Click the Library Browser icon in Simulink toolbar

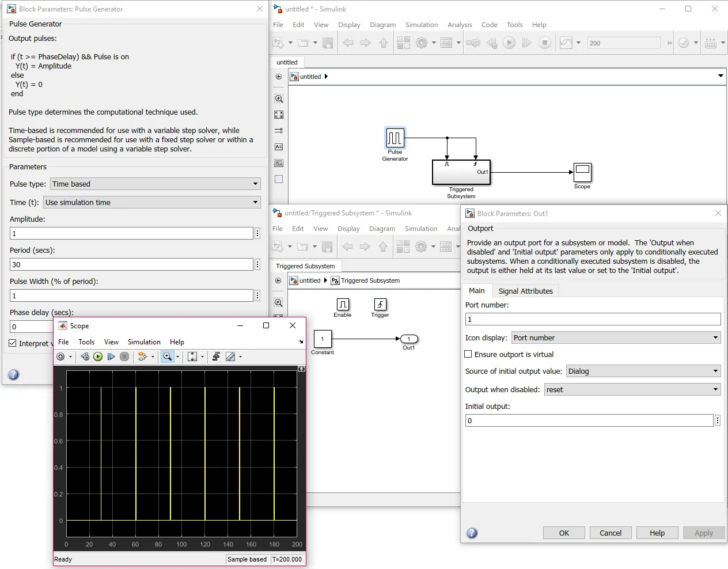click(x=404, y=43)
